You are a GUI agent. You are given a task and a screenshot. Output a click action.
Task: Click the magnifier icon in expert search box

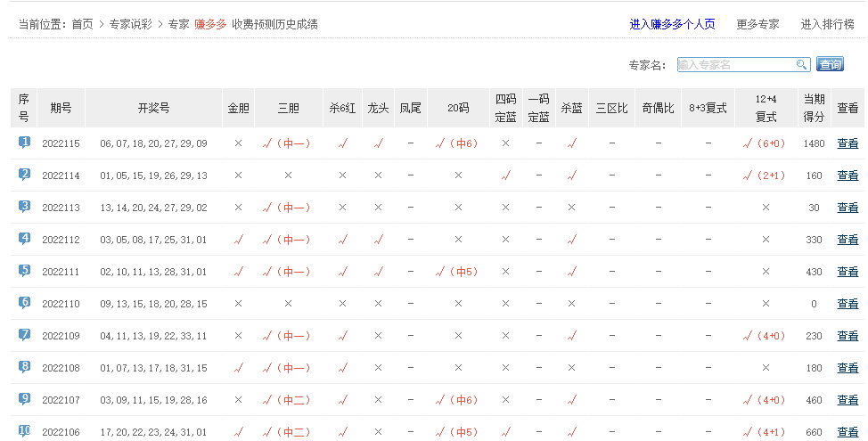[801, 64]
